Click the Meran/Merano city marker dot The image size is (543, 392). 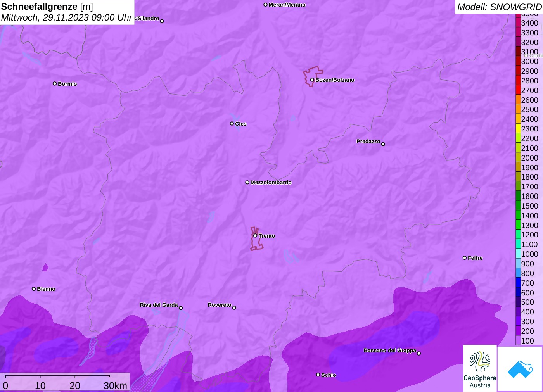[x=266, y=5]
